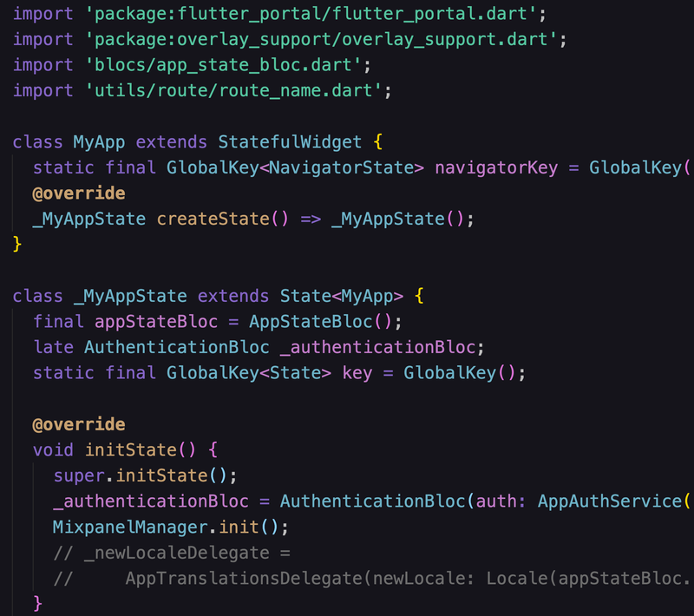Click the late keyword before AuthenticationBloc
Image resolution: width=694 pixels, height=616 pixels.
click(x=53, y=347)
